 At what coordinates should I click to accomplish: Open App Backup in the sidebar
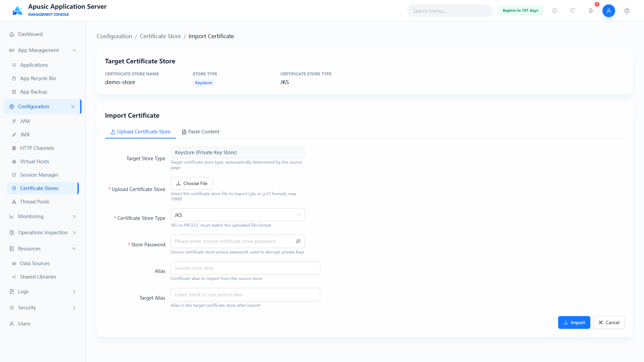[43, 92]
